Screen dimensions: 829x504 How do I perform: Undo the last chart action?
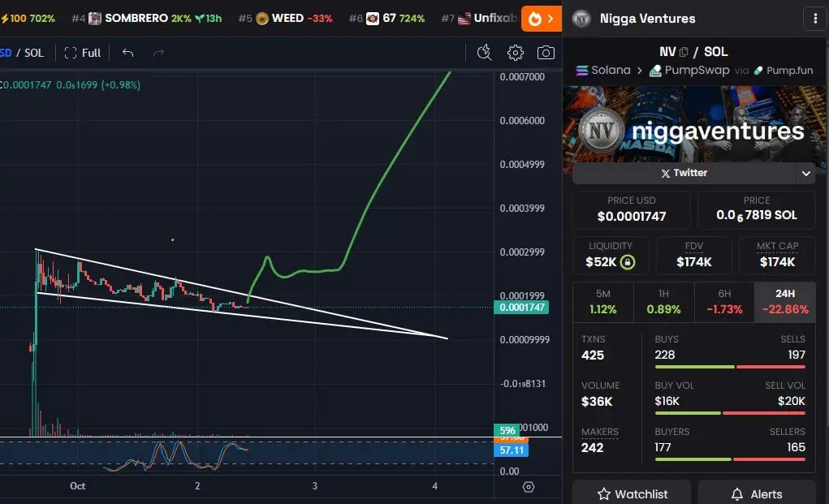127,53
